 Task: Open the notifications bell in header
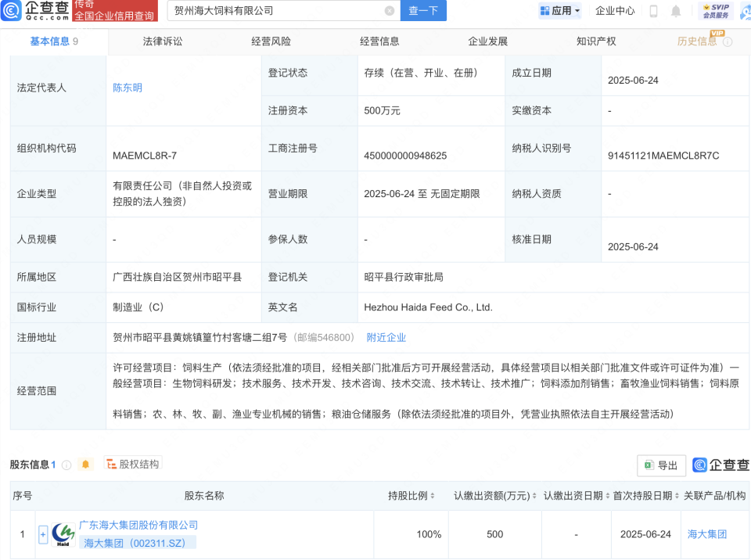[676, 11]
